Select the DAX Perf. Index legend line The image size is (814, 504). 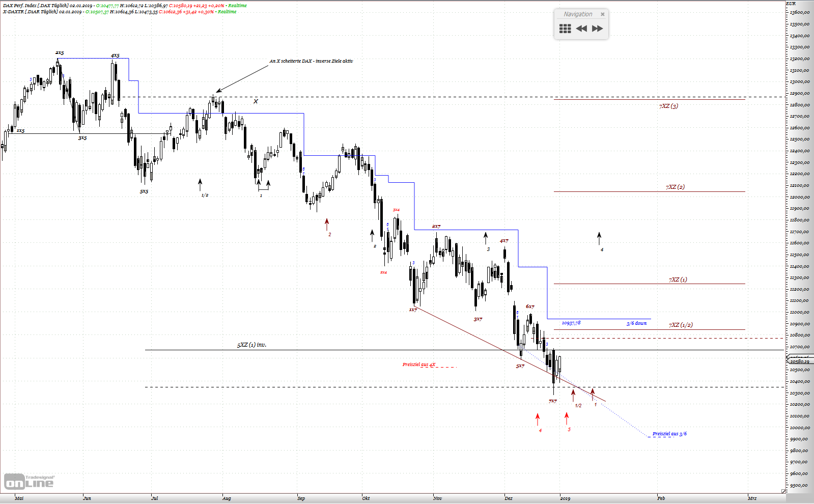click(125, 6)
